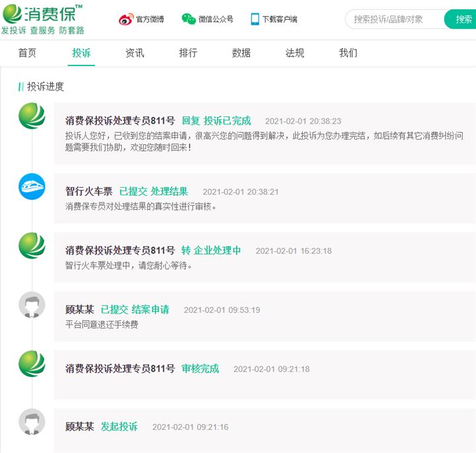The image size is (476, 453).
Task: Click the timestamp 2021-02-01 16:23:18
Action: pyautogui.click(x=294, y=251)
